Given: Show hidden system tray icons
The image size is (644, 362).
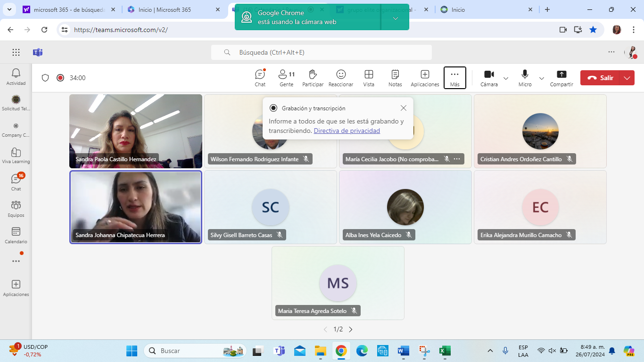Looking at the screenshot, I should click(490, 351).
